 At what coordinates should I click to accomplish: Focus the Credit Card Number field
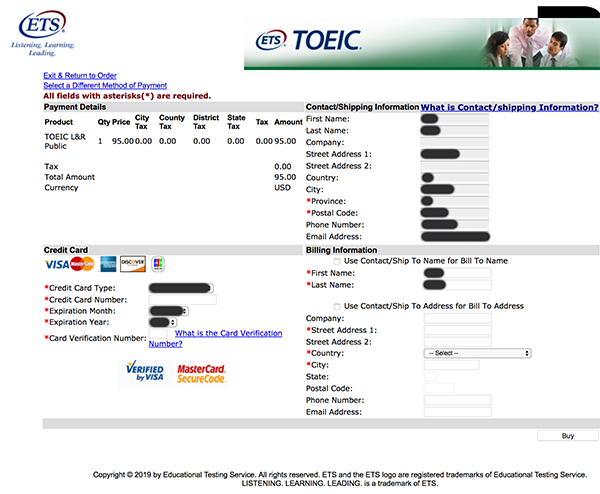(183, 300)
